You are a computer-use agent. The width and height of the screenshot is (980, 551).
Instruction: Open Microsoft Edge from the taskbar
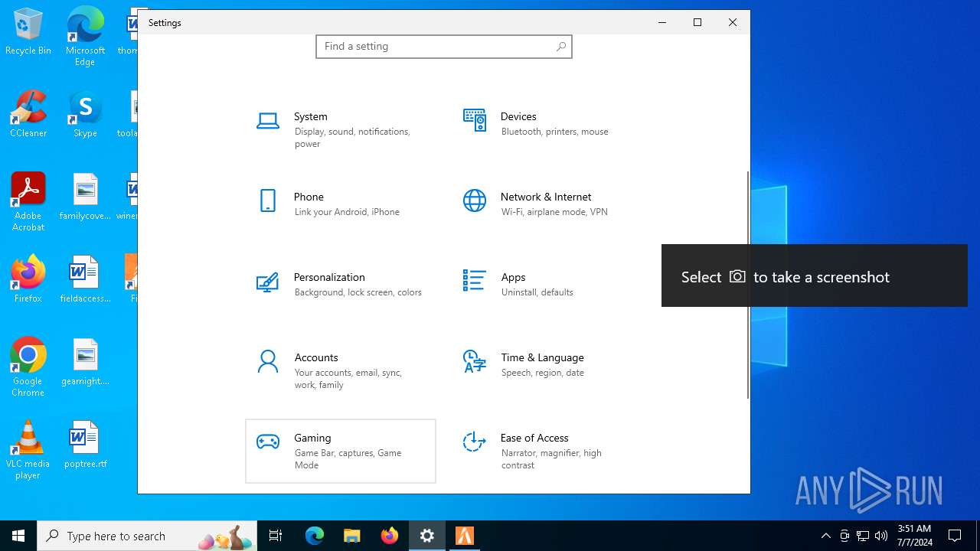pyautogui.click(x=315, y=536)
